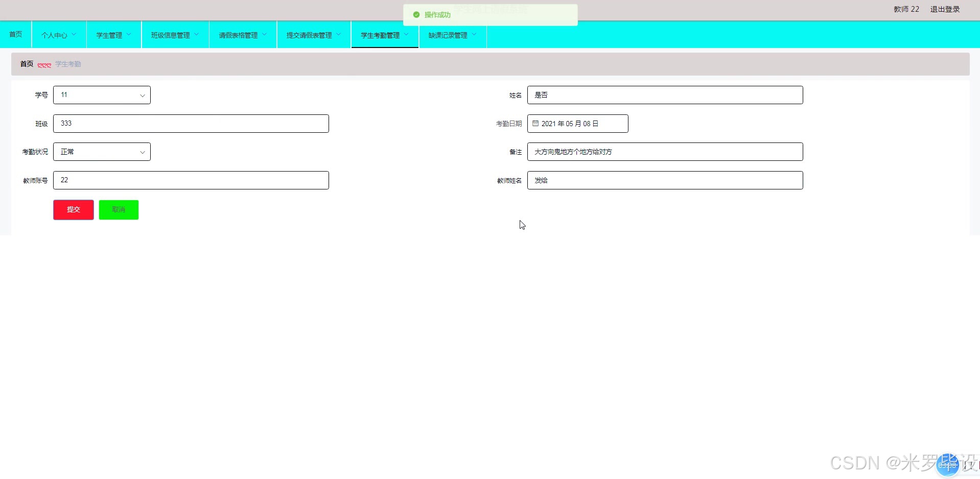Expand the 学生管理 menu
This screenshot has width=980, height=479.
pos(114,35)
